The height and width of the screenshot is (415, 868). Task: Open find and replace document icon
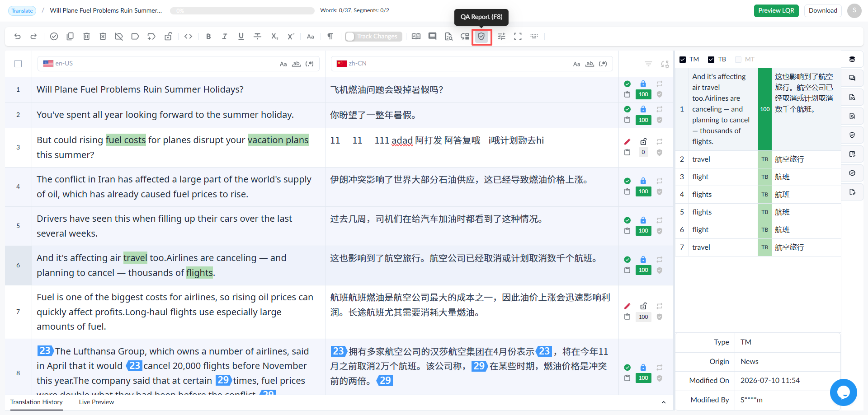448,37
